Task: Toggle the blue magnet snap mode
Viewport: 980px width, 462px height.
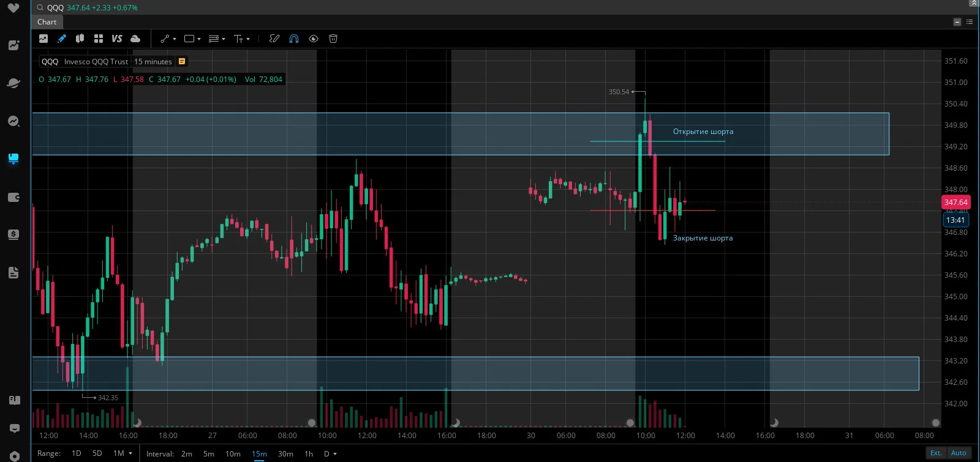Action: (x=294, y=39)
